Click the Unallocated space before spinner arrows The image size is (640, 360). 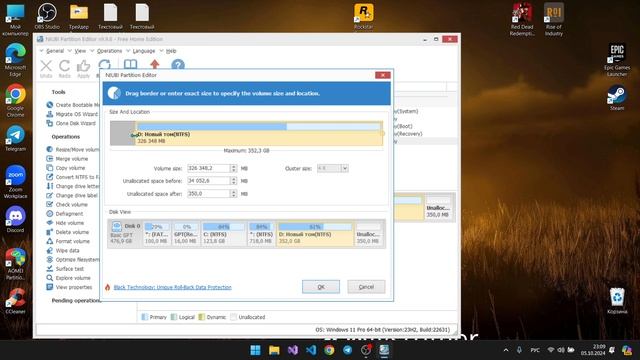(233, 181)
